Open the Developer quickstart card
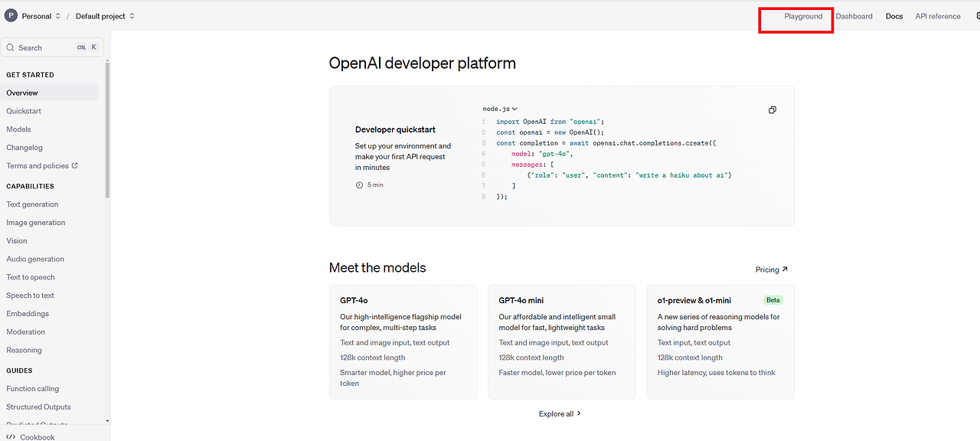This screenshot has width=980, height=441. point(561,156)
